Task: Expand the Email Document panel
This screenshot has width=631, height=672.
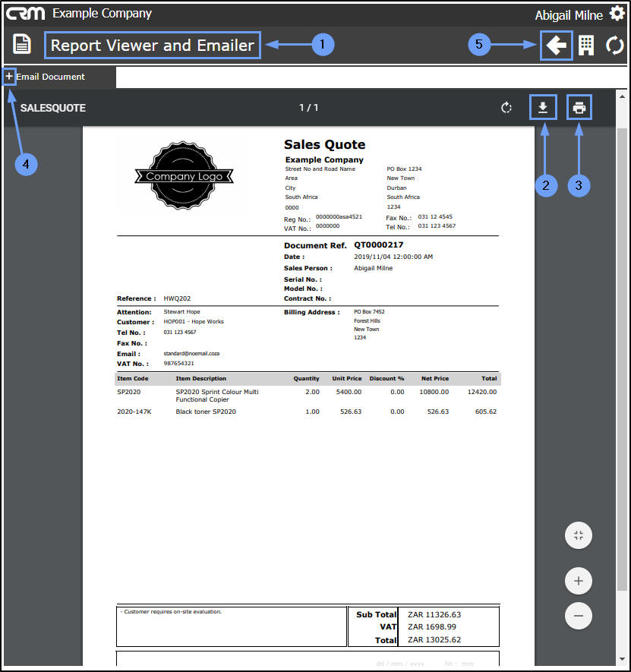Action: [x=9, y=77]
